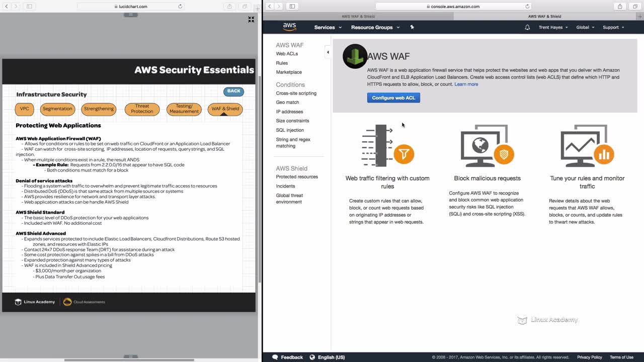Collapse the AWS WAF side navigation panel

tap(328, 52)
